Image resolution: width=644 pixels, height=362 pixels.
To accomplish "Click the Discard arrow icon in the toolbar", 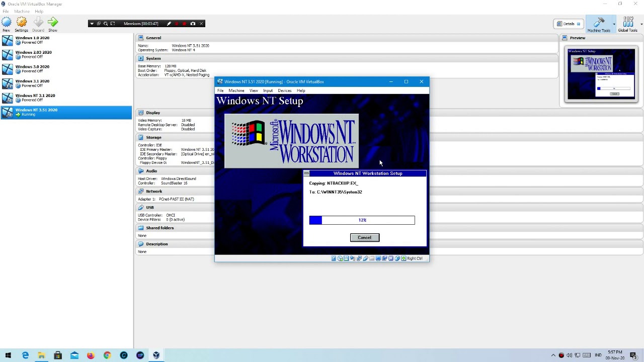I will (38, 22).
